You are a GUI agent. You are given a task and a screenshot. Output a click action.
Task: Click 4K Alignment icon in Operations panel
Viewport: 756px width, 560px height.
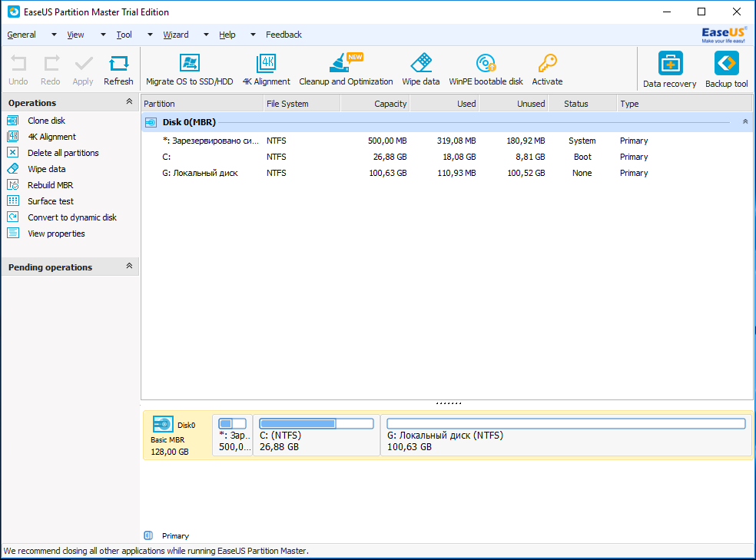(x=13, y=137)
